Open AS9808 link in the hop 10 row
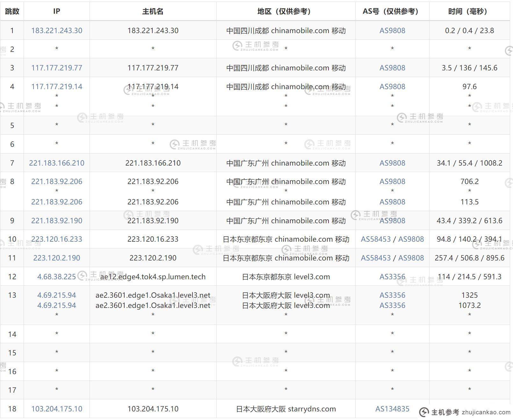Image resolution: width=513 pixels, height=420 pixels. (411, 239)
